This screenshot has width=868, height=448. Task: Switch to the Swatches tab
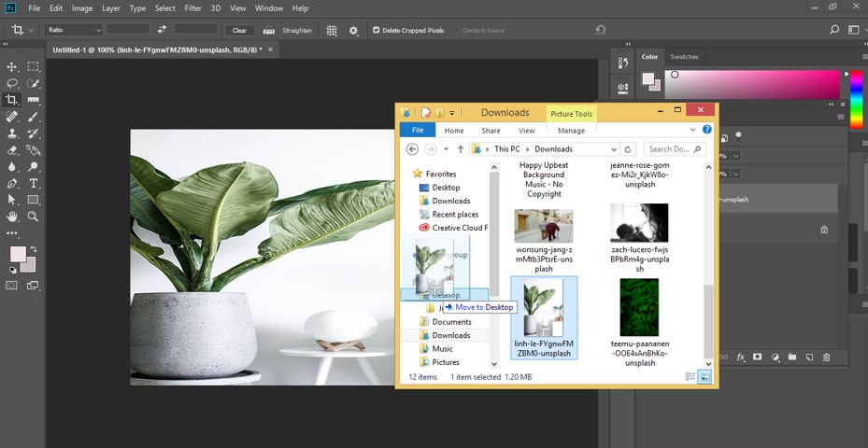[684, 57]
